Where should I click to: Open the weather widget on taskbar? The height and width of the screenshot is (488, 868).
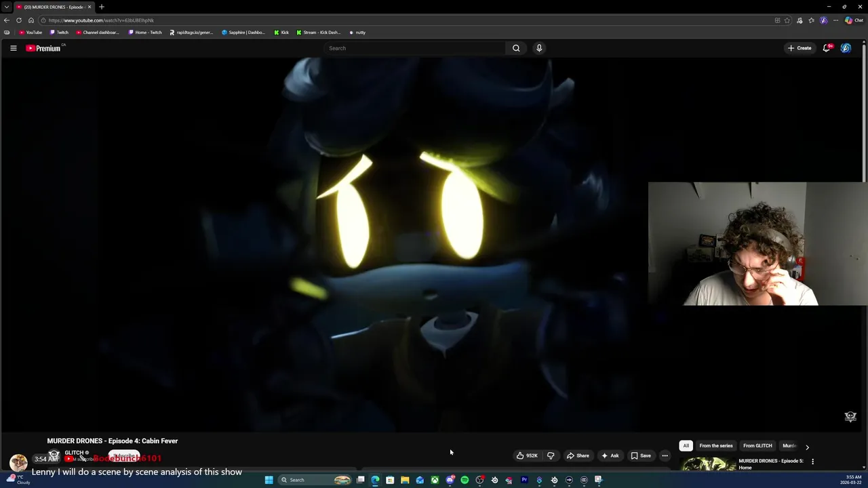(x=18, y=479)
